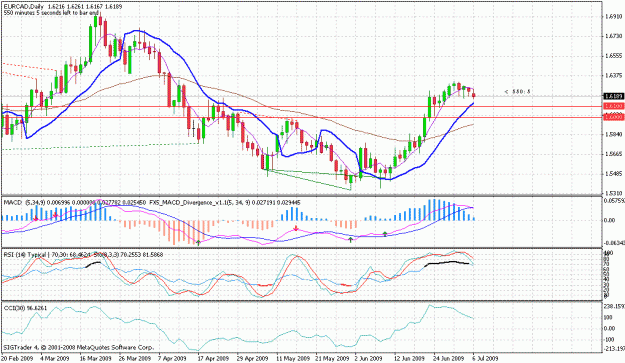Click the 17 Apr 2009 date label
This screenshot has height=363, width=625.
(x=214, y=358)
